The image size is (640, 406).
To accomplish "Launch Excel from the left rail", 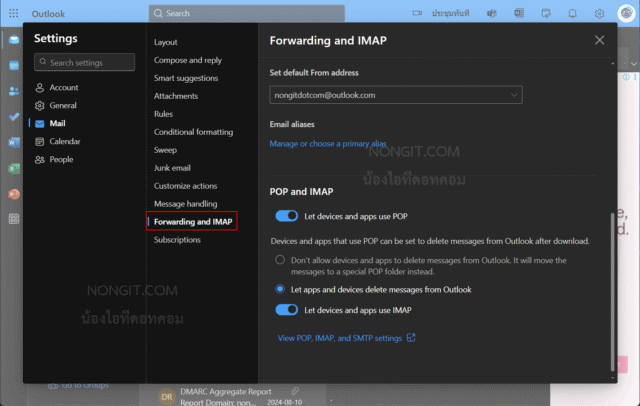I will (x=14, y=168).
